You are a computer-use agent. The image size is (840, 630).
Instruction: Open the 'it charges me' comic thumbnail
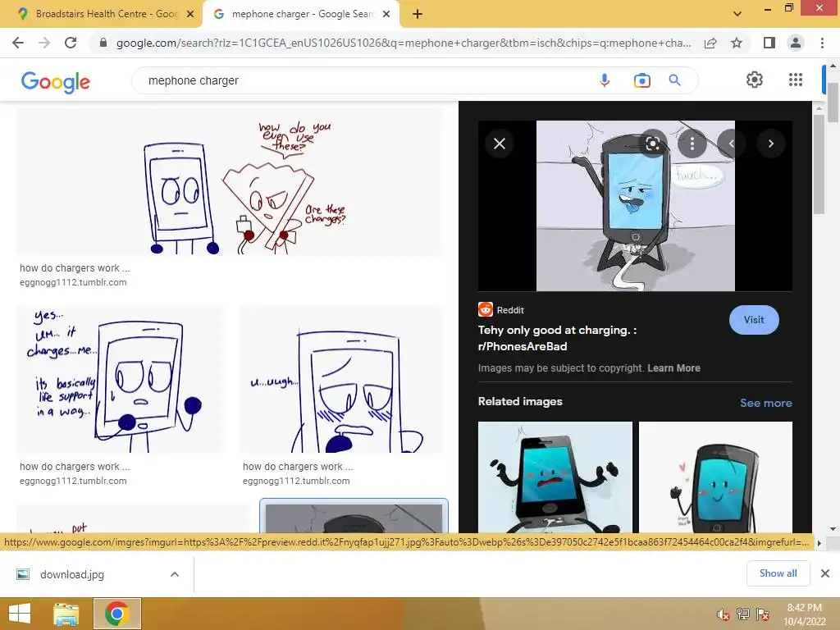click(120, 379)
